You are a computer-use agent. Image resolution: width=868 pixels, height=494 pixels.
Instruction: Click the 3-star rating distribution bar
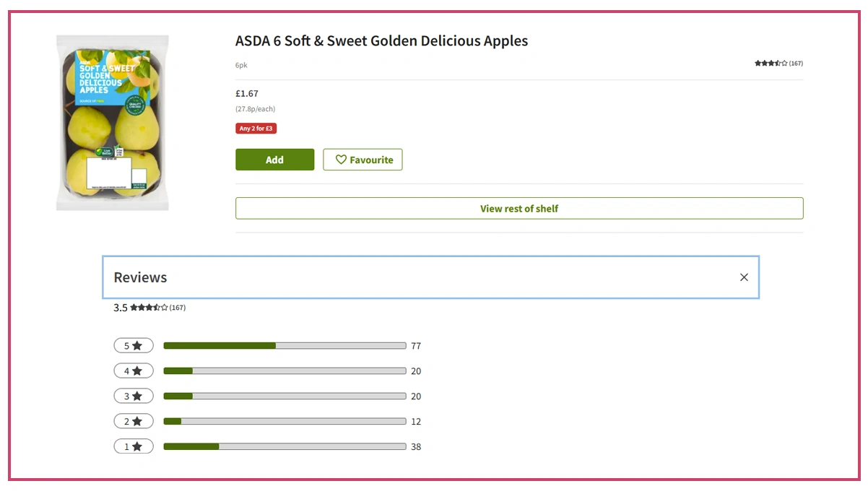coord(285,396)
